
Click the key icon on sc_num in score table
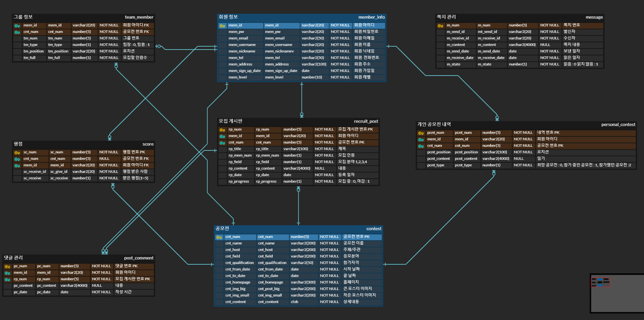(17, 152)
